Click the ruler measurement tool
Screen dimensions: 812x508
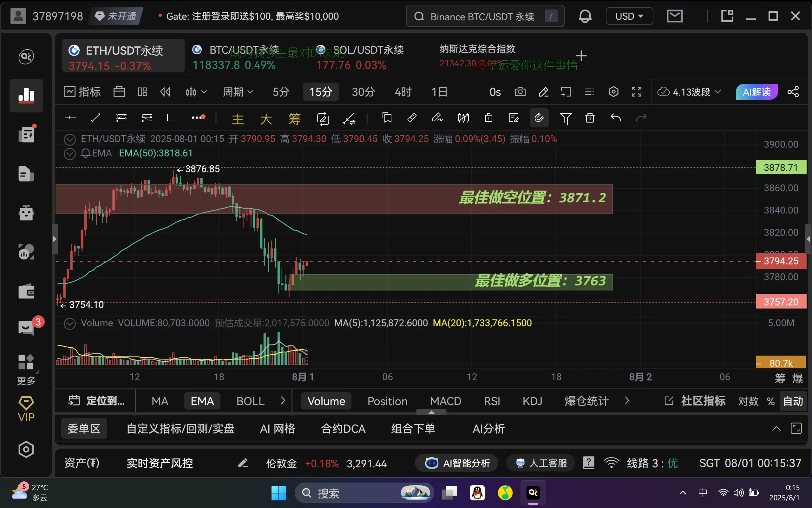412,117
